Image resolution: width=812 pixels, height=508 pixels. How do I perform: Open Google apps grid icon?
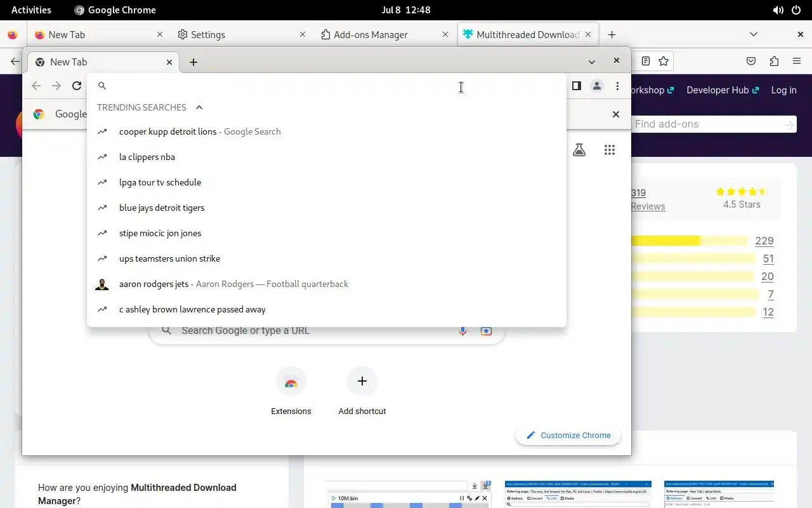point(610,150)
